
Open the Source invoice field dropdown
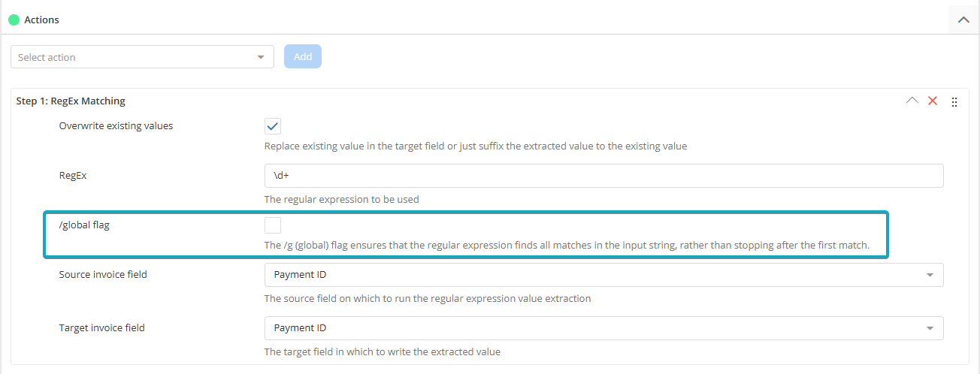(x=594, y=275)
